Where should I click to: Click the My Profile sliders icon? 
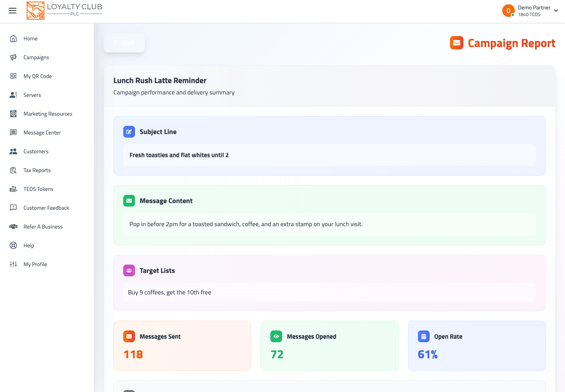(x=13, y=264)
